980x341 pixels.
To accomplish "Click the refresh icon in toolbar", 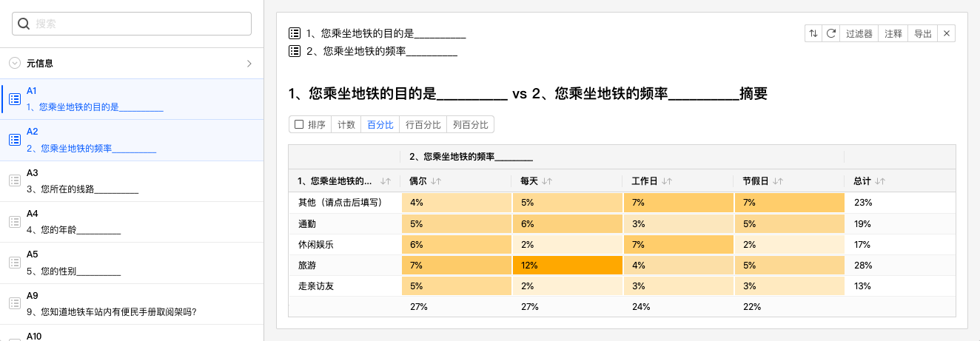I will coord(831,33).
